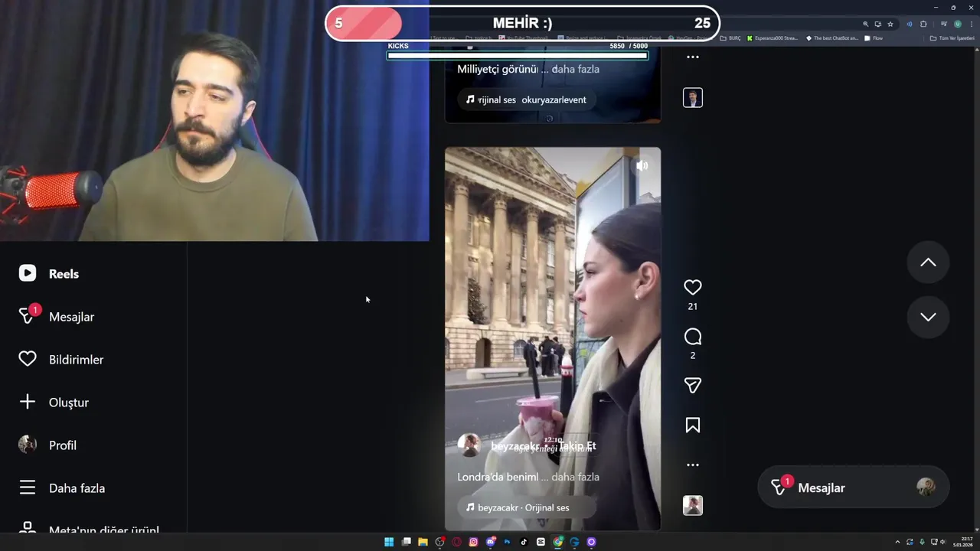Bookmark this page with the star icon
The image size is (980, 551).
890,24
